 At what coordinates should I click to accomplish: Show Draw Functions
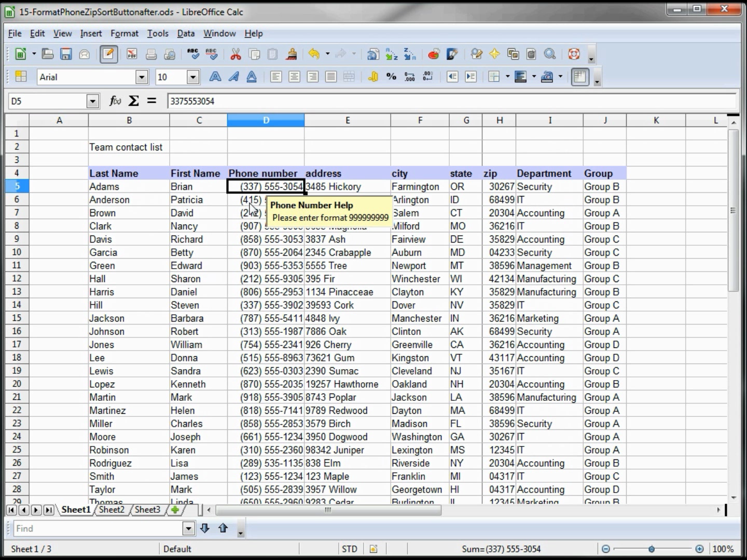pyautogui.click(x=452, y=54)
